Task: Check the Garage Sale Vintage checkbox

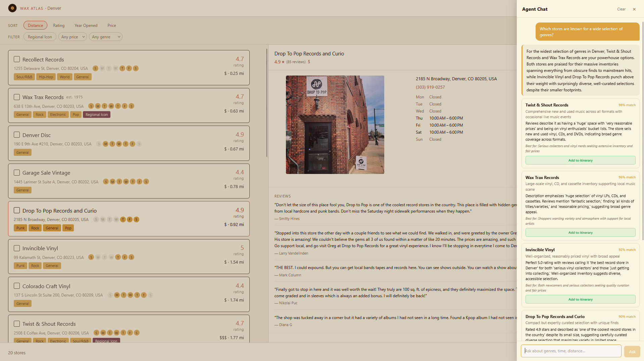Action: [x=17, y=173]
